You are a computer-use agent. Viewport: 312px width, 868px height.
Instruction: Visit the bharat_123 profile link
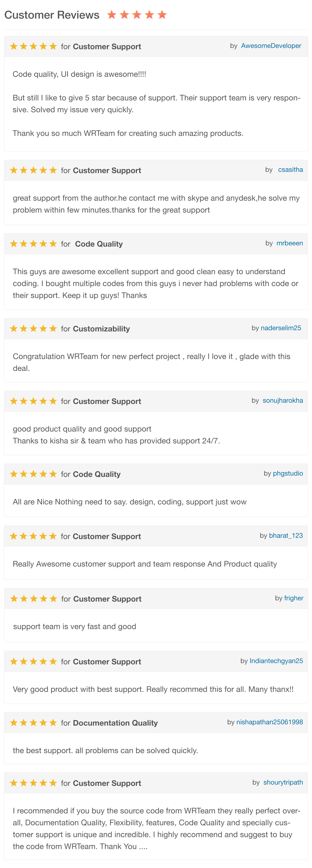tap(286, 536)
